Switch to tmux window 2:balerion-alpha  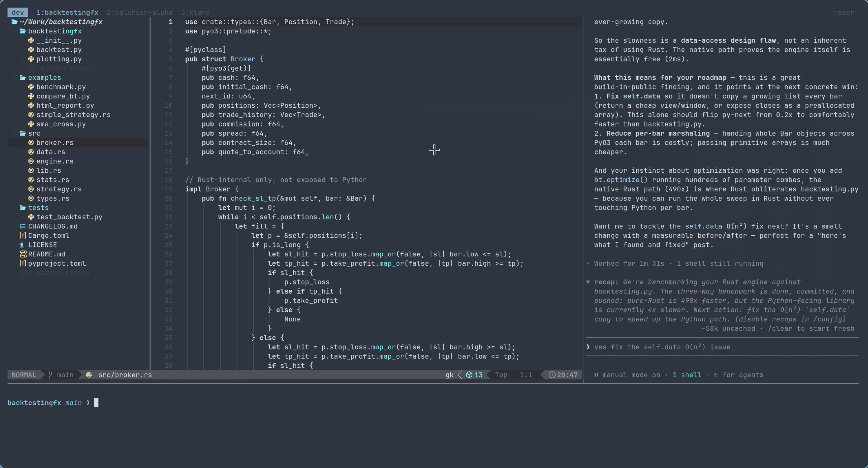139,12
